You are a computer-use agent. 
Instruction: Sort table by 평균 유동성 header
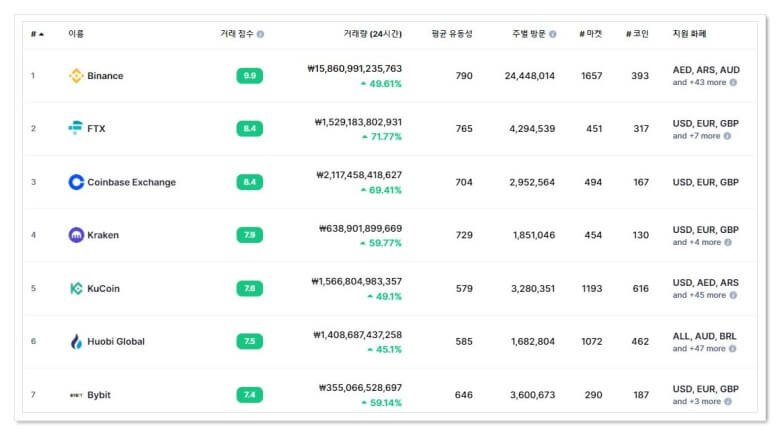tap(452, 34)
